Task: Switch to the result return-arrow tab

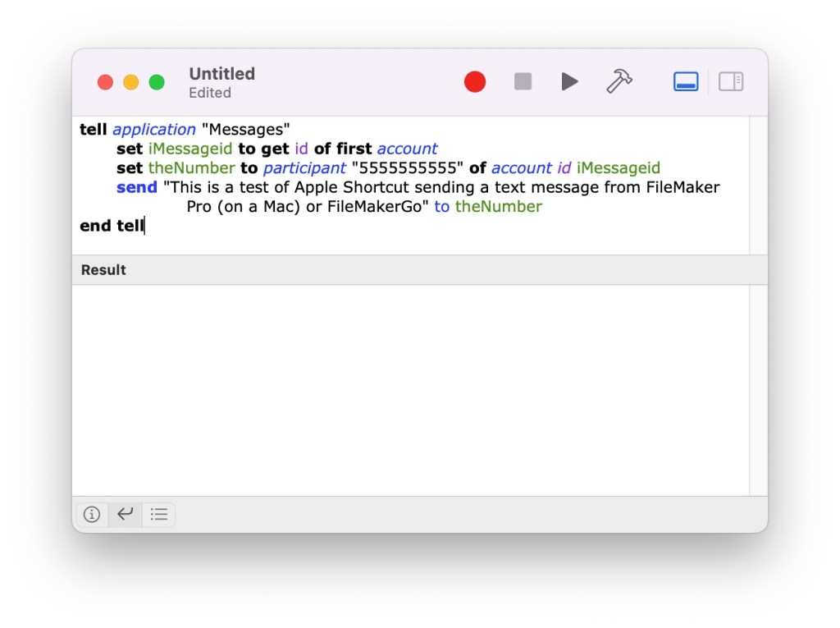Action: tap(125, 515)
